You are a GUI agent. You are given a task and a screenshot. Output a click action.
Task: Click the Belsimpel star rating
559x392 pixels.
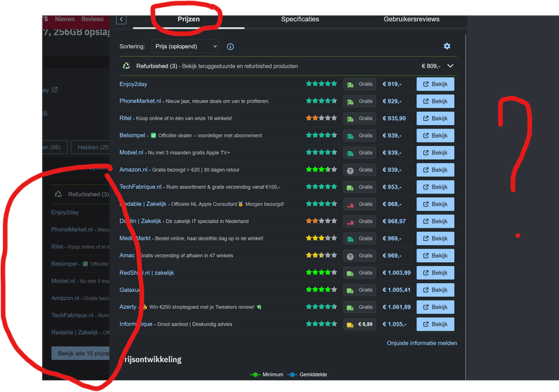coord(321,135)
